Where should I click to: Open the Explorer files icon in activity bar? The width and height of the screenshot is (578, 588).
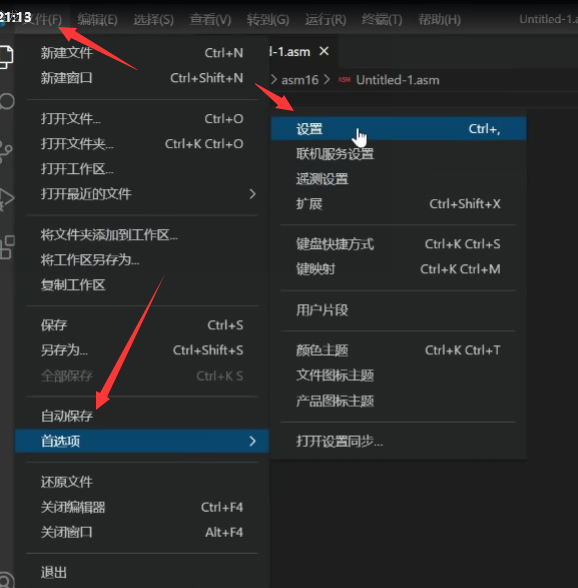pos(6,57)
